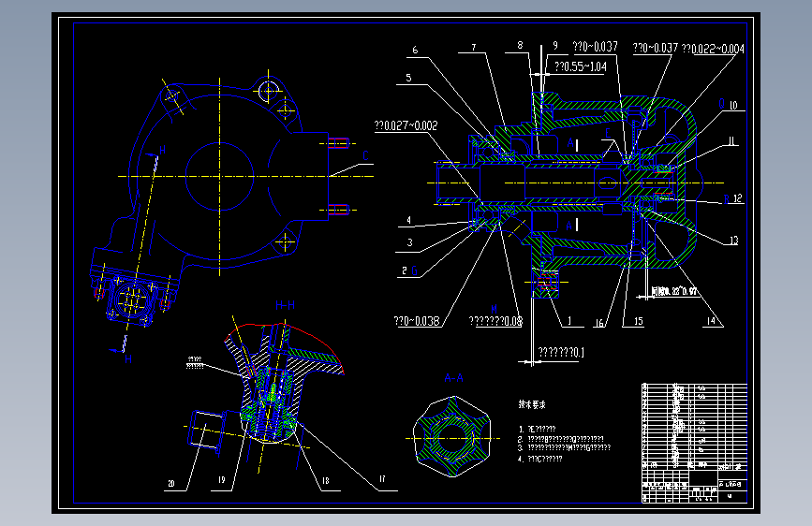Click the blue 'E' label in section view
This screenshot has height=526, width=812.
(x=608, y=133)
